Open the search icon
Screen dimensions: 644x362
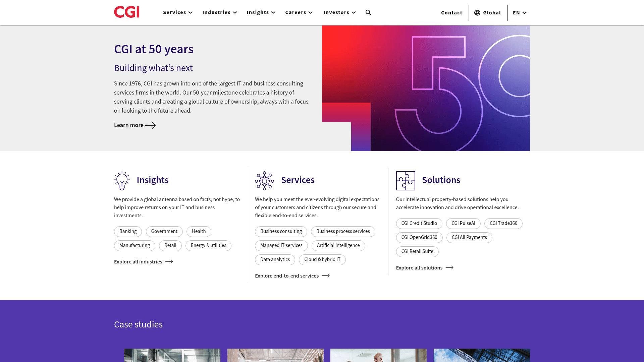[x=368, y=12]
